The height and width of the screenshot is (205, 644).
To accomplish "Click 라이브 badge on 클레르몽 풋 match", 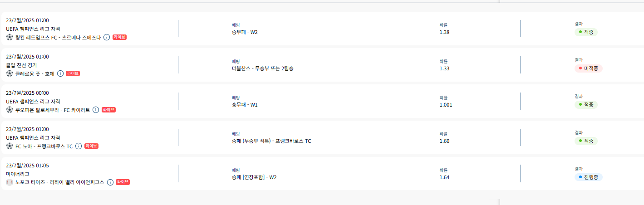I will pos(73,73).
